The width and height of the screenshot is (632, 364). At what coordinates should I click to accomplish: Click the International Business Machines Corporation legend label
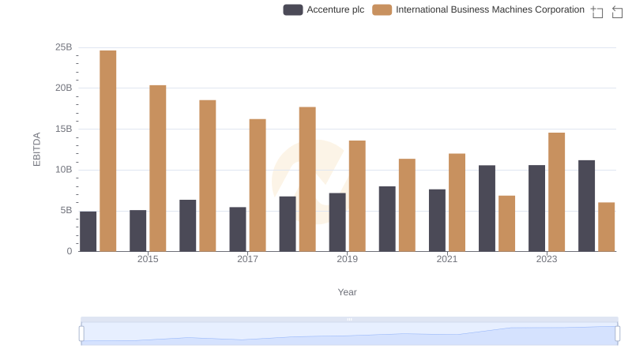pos(490,9)
